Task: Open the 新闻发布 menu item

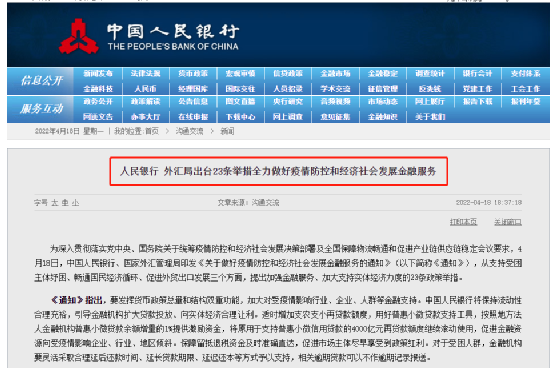Action: click(x=98, y=73)
